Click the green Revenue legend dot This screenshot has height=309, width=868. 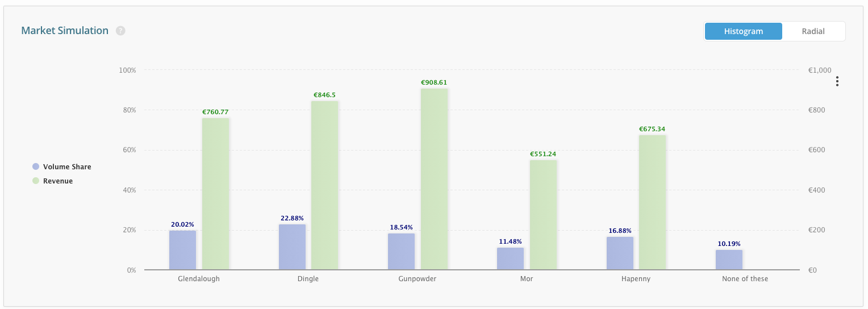point(36,181)
